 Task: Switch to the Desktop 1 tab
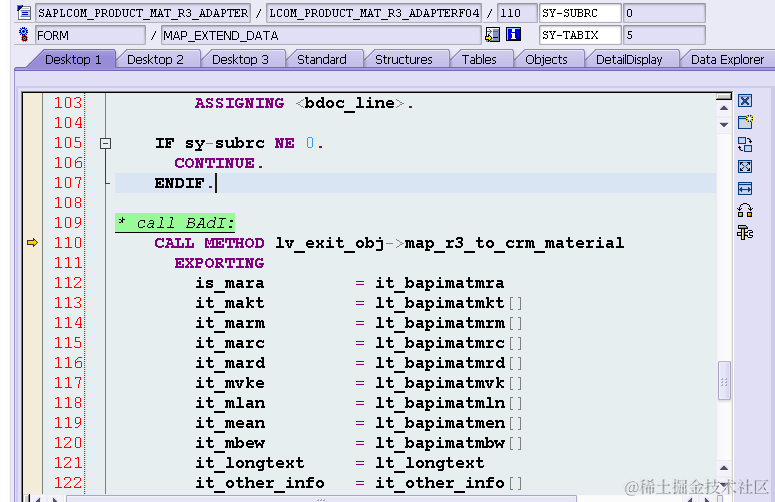73,60
